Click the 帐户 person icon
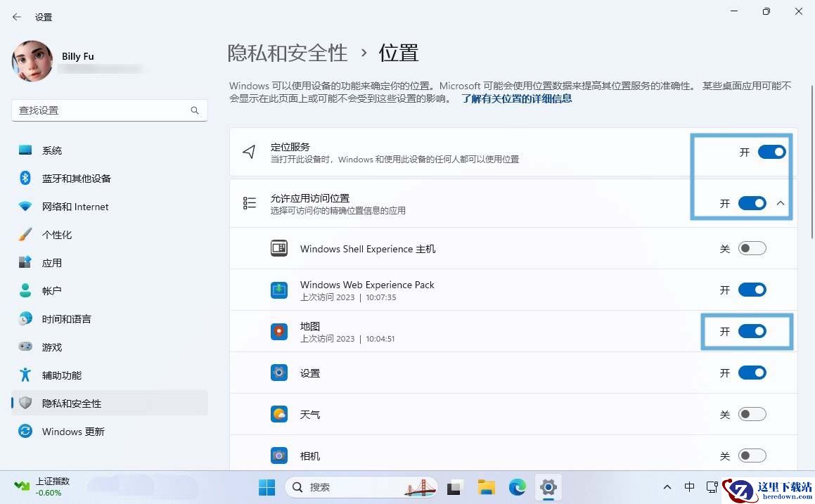 pyautogui.click(x=25, y=290)
